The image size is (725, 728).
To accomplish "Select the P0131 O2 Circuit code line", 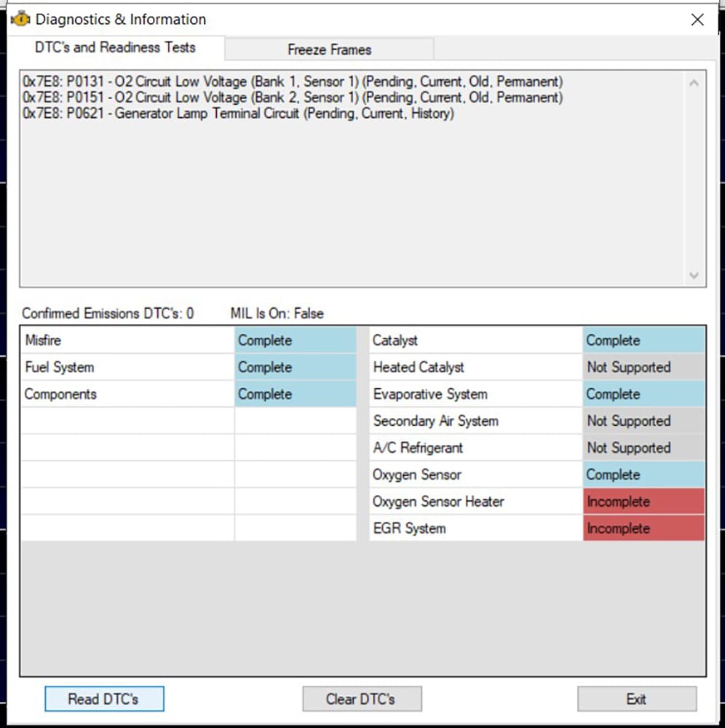I will coord(292,82).
